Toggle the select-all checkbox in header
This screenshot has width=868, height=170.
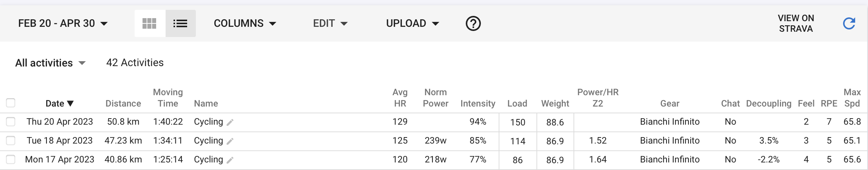(11, 103)
